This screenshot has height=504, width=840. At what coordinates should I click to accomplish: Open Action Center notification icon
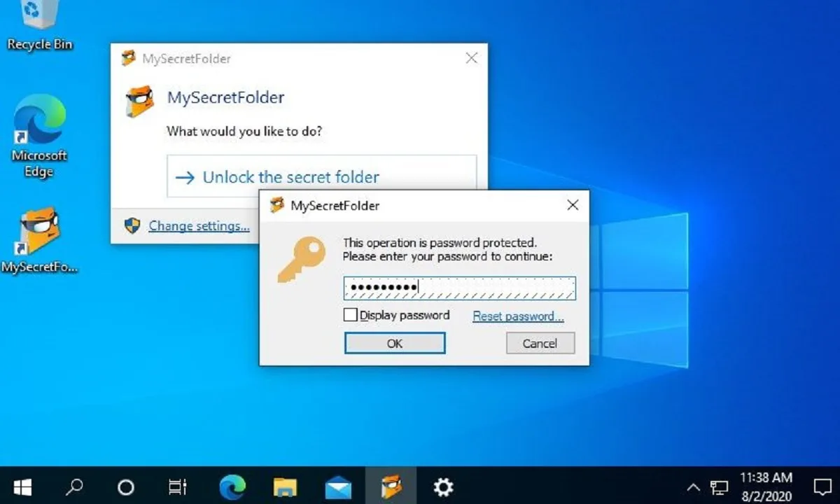coord(822,487)
